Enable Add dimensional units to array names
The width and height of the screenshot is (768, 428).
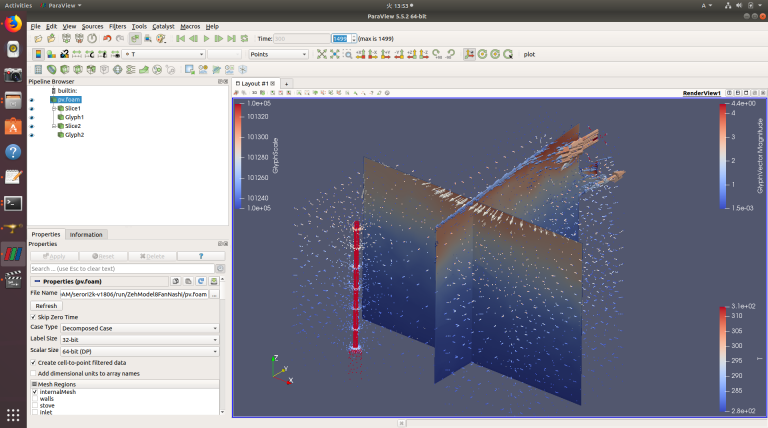33,372
